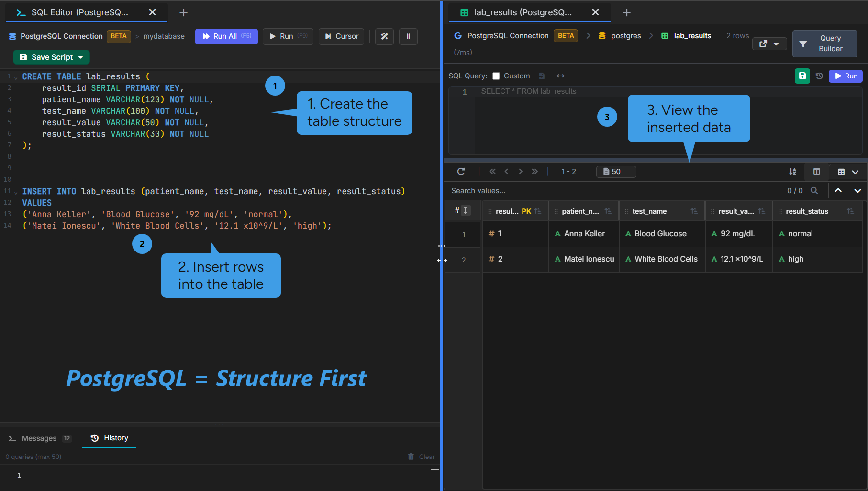Sort by the patient_name column icon
Screen dimensions: 868x491
[608, 211]
